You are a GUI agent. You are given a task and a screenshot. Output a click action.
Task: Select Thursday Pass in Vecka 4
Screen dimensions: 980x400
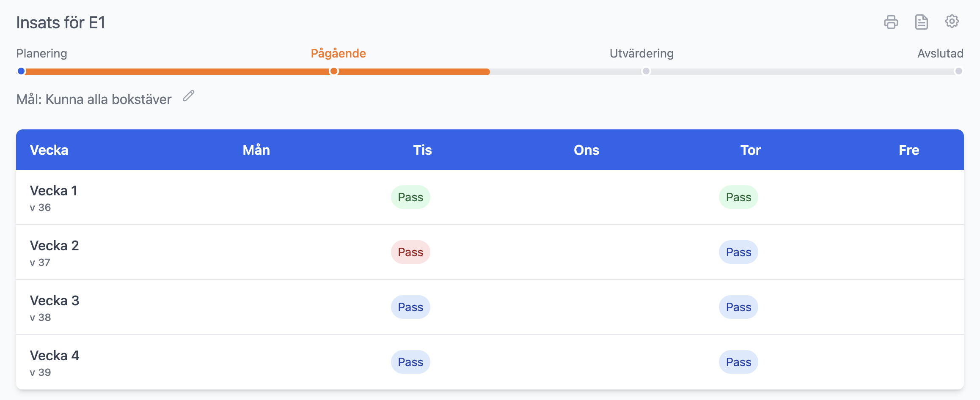pyautogui.click(x=738, y=362)
